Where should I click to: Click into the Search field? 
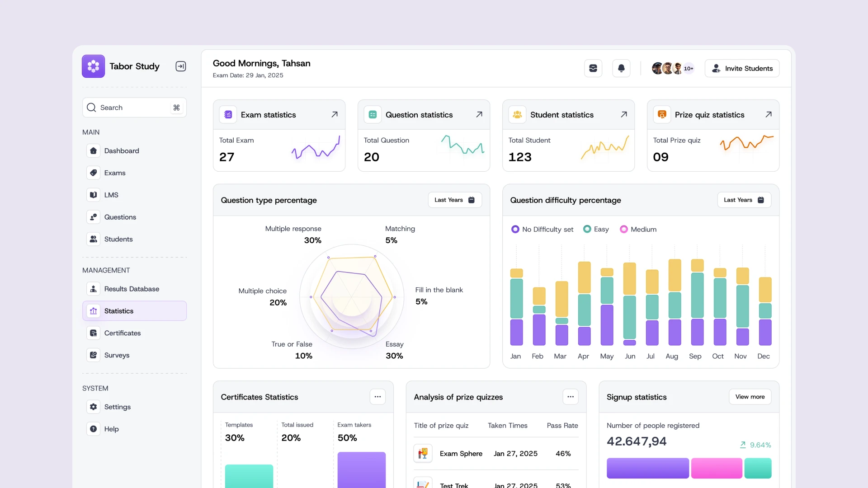134,108
